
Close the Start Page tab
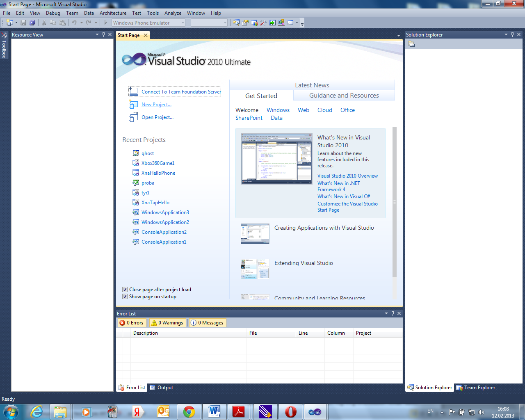pos(145,35)
